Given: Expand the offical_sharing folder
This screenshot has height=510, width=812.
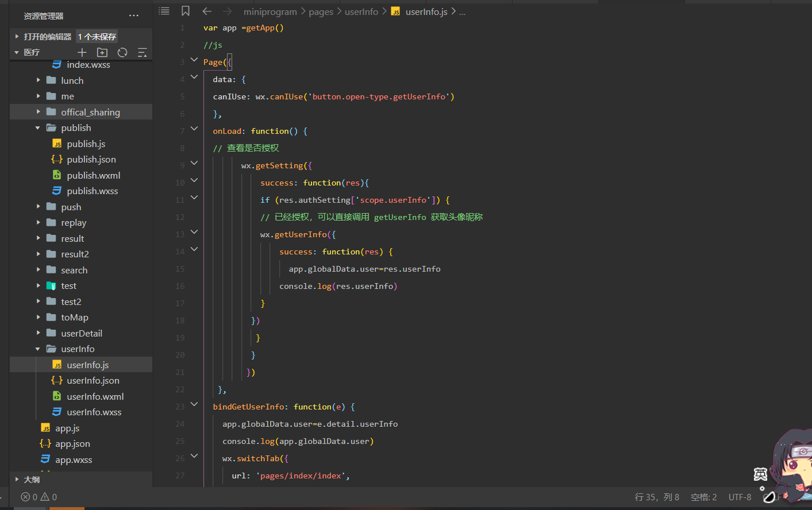Looking at the screenshot, I should tap(38, 112).
